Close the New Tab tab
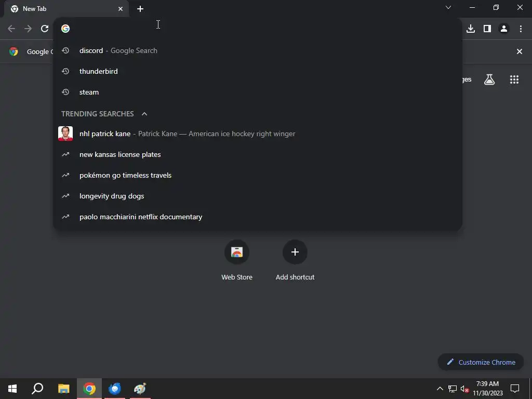This screenshot has width=532, height=399. [x=121, y=9]
